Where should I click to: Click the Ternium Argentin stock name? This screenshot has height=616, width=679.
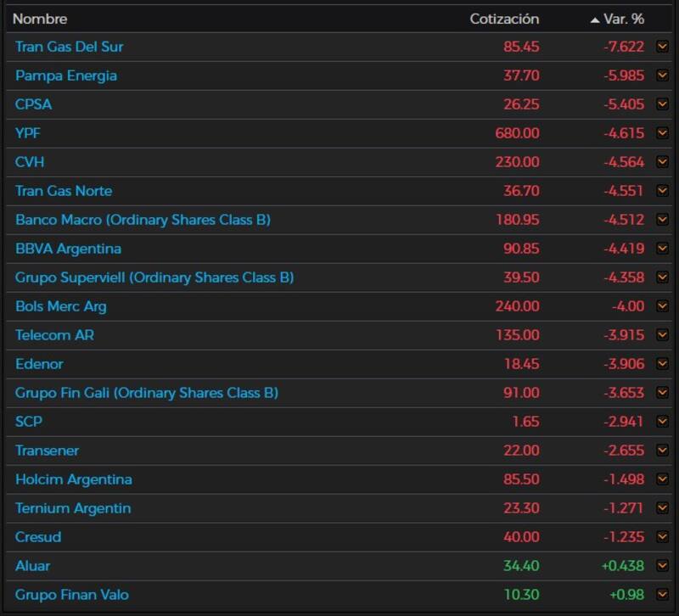tap(73, 508)
